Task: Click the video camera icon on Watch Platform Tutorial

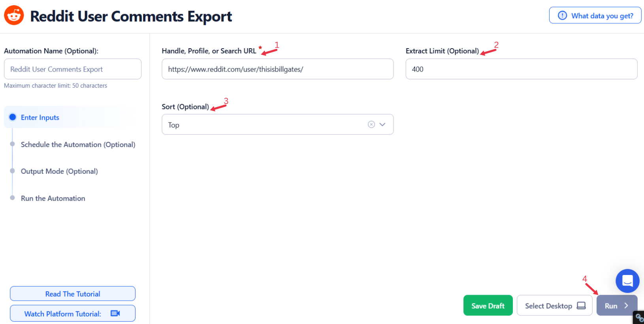Action: [115, 313]
